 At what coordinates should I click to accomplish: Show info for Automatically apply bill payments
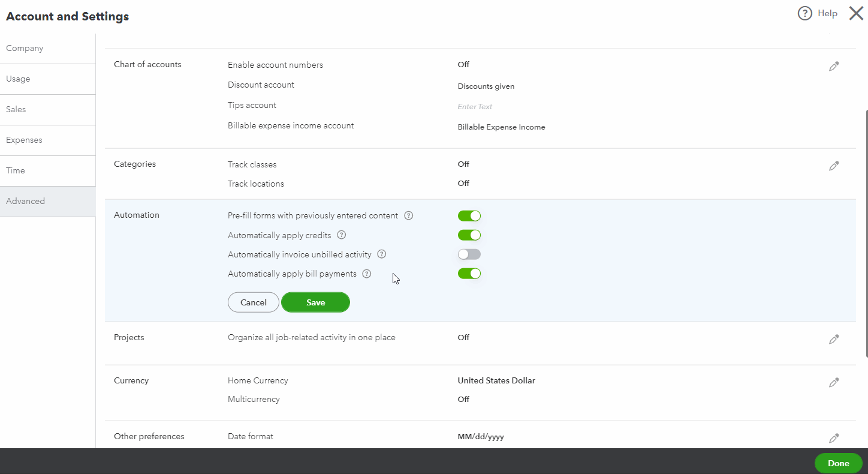pos(367,274)
